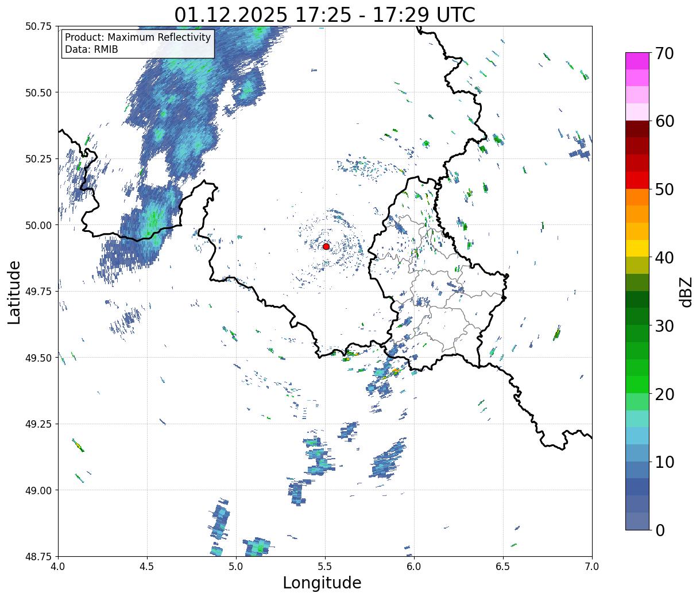Click the 50 tick on the colorbar
The image size is (700, 597).
coord(664,189)
